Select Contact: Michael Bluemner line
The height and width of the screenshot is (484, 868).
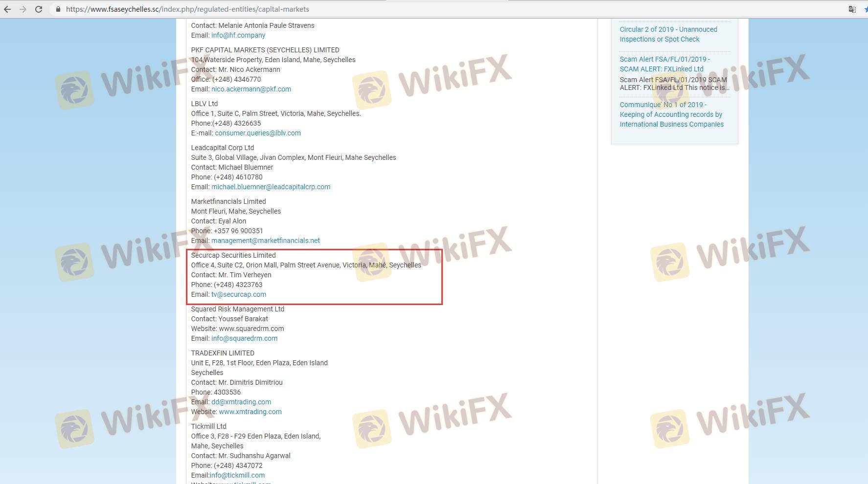232,167
